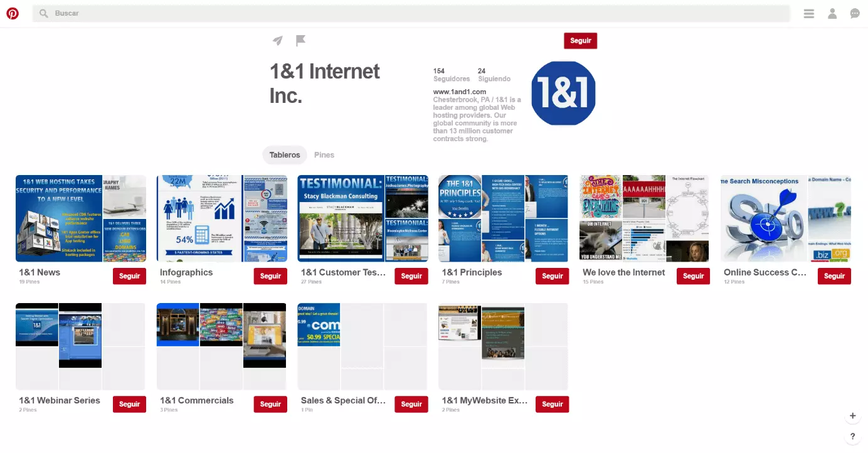Follow the 1&1 Principles board
Viewport: 868px width, 453px height.
(553, 276)
